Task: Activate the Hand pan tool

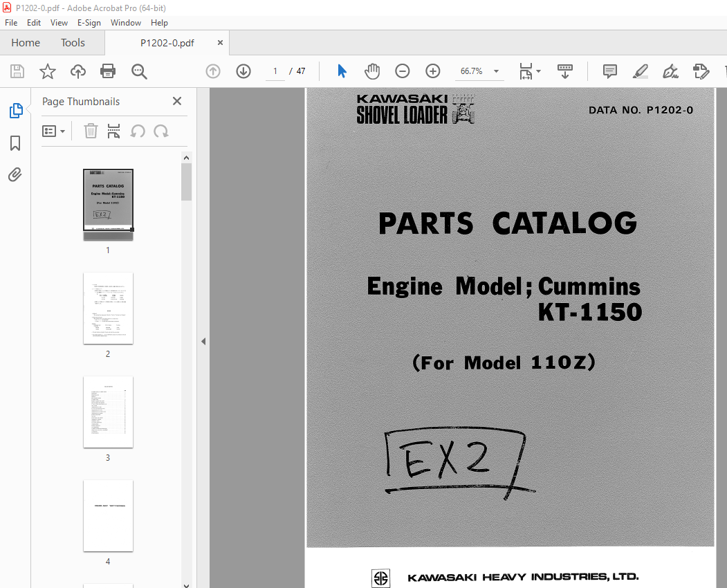Action: pos(372,71)
